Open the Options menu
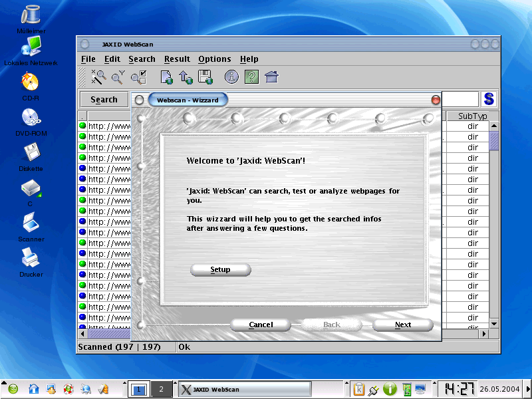Image resolution: width=532 pixels, height=399 pixels. click(x=215, y=59)
